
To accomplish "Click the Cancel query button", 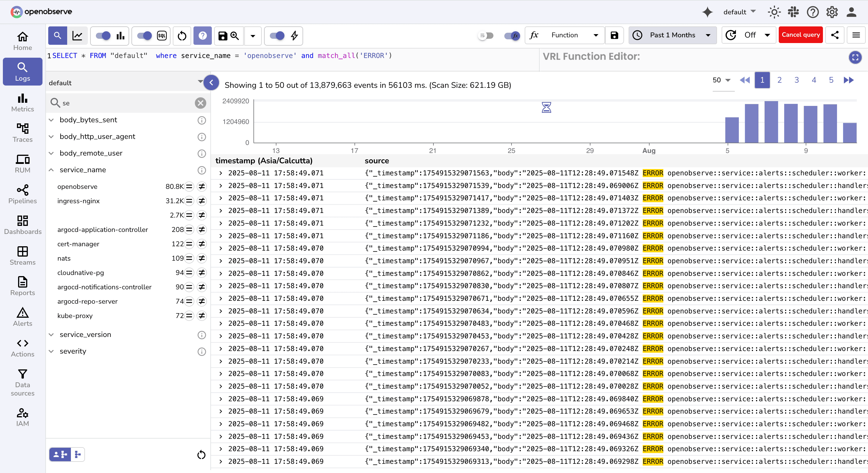I will [x=801, y=35].
